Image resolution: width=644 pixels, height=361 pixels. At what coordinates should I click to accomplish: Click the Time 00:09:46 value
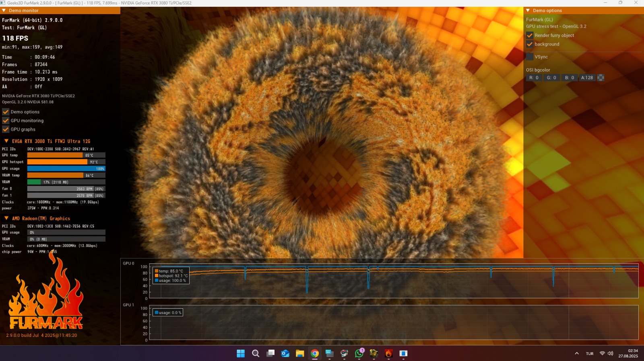[x=45, y=57]
